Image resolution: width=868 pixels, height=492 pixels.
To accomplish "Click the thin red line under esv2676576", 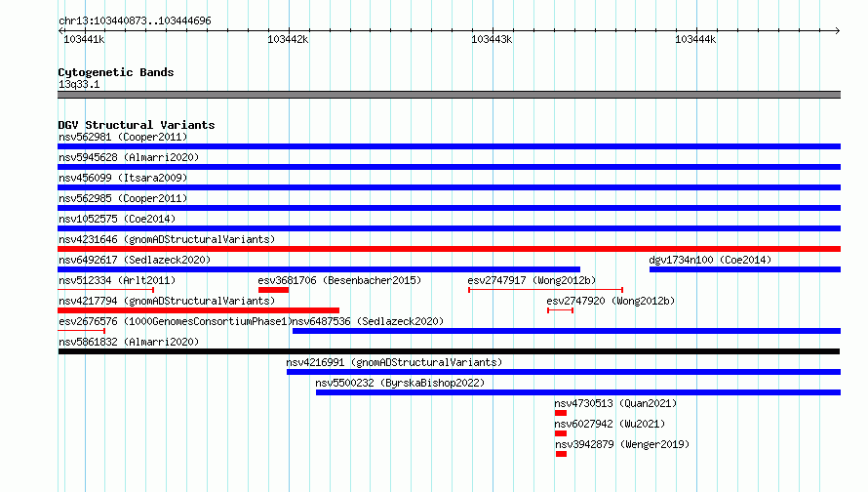I will [x=81, y=331].
